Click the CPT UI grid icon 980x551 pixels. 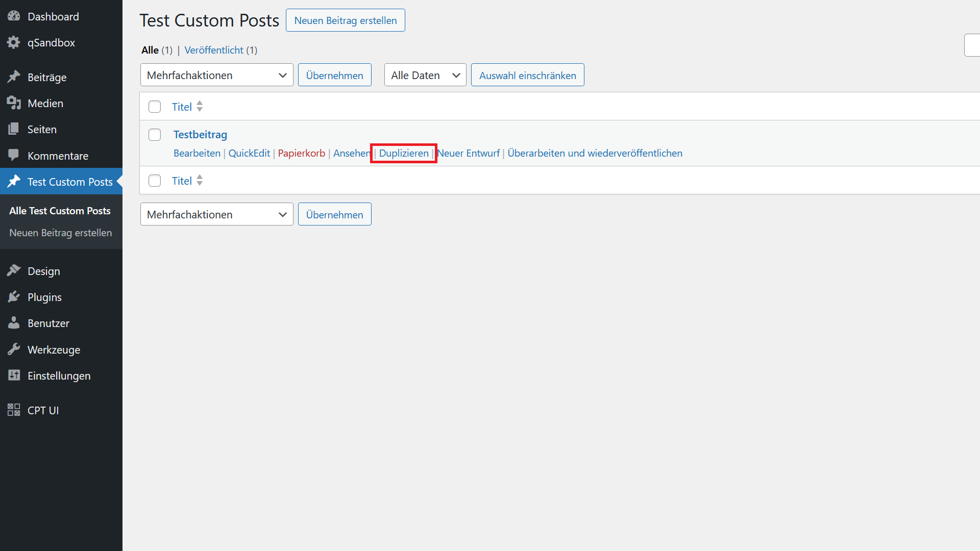pos(14,410)
